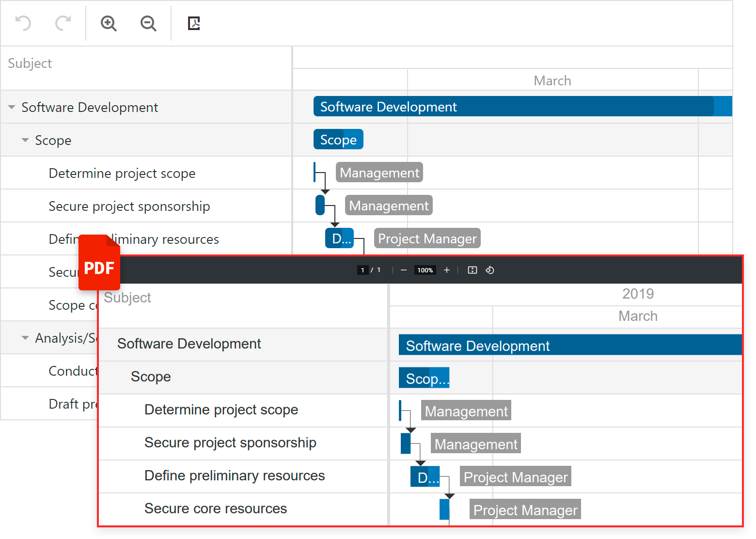Collapse the Analysis/Software Requirements tree row
The height and width of the screenshot is (539, 756).
coord(25,337)
